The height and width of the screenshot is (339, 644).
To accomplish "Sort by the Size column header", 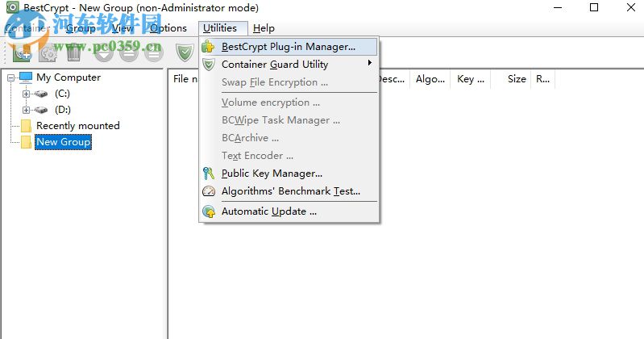I will click(517, 79).
